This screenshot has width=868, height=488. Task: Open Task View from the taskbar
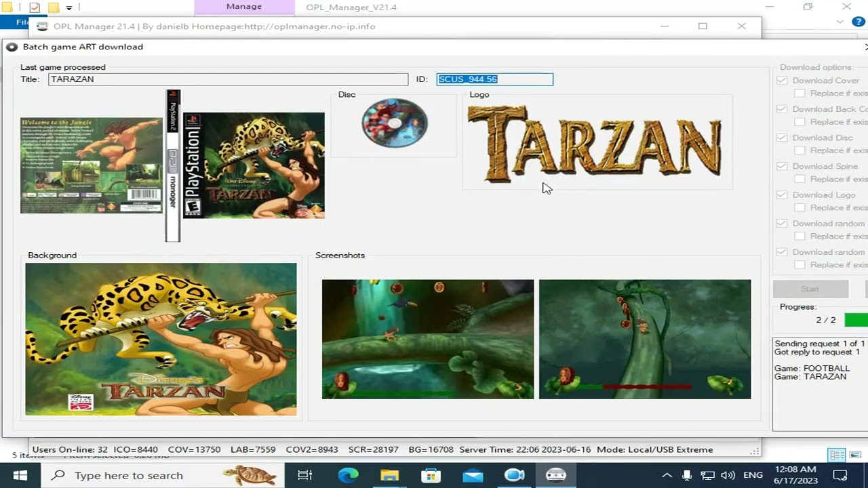tap(305, 475)
